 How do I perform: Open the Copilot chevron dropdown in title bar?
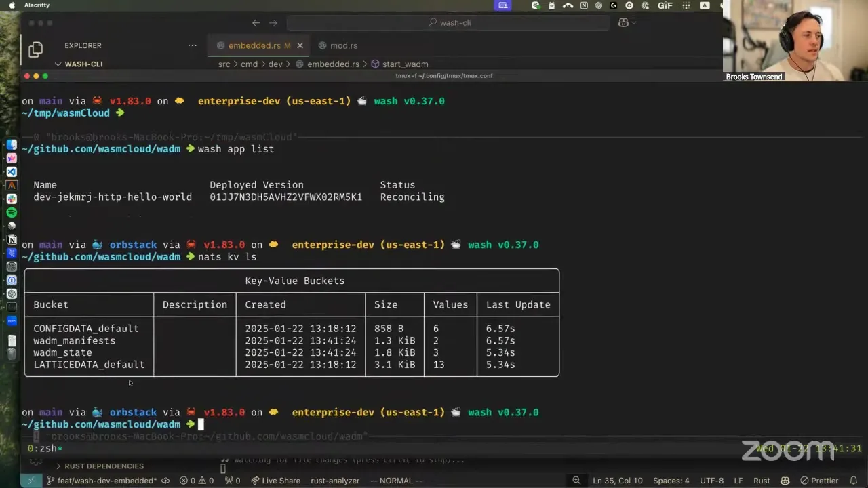coord(634,22)
